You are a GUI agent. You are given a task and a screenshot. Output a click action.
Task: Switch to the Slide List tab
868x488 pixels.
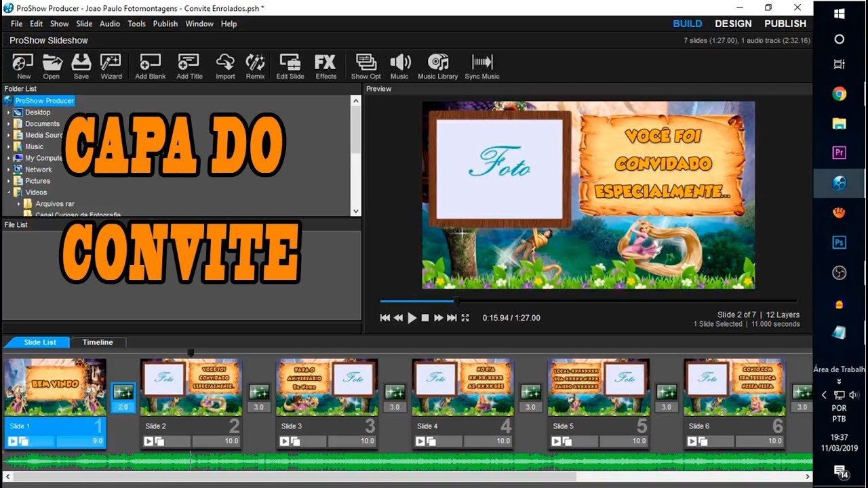40,342
